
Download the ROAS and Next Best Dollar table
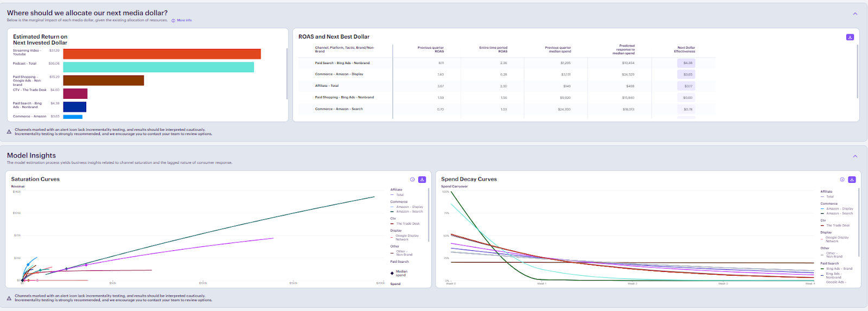(x=850, y=37)
